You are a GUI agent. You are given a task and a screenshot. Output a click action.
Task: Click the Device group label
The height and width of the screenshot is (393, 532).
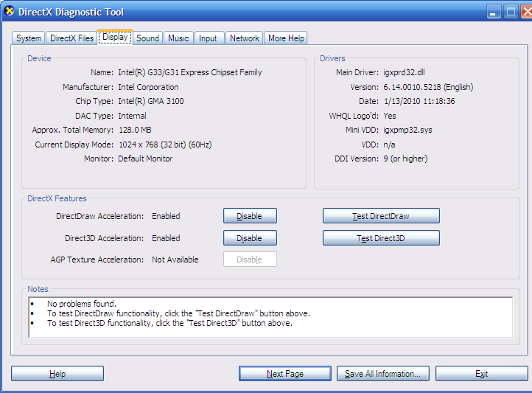39,58
